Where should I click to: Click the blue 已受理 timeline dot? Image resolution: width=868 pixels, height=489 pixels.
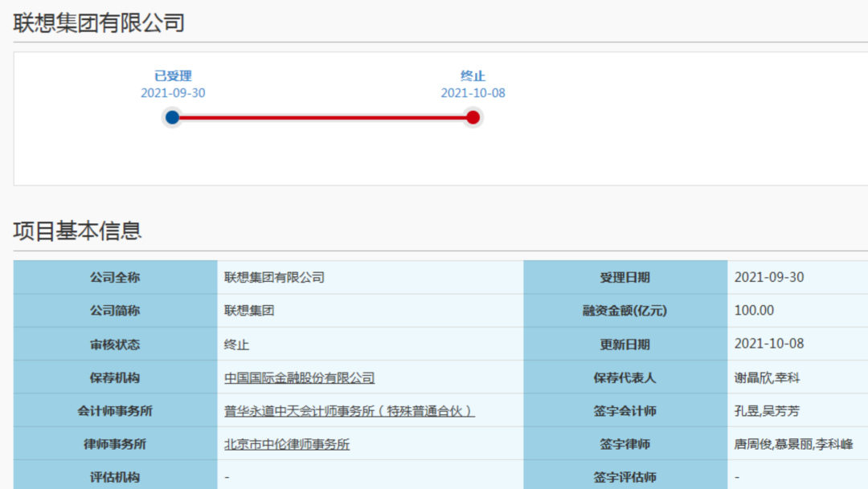click(172, 117)
